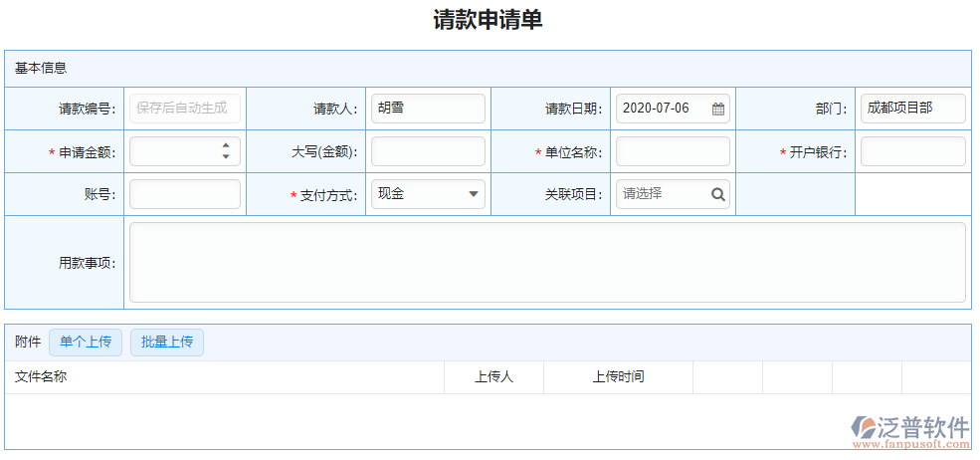Decrease 申请金额 with the down arrow
The width and height of the screenshot is (980, 460).
226,156
